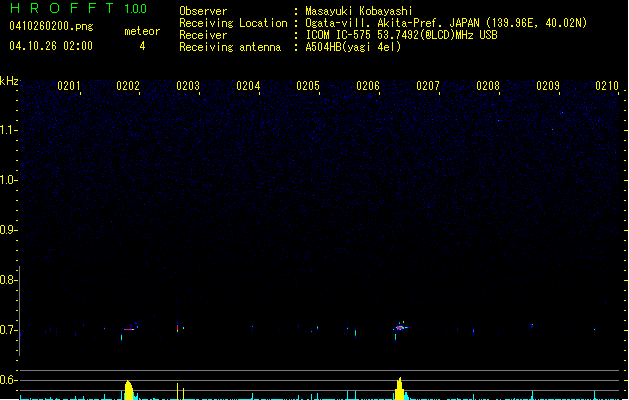Click the observer name Masayuki Kobayashi
629x400 pixels.
[359, 11]
